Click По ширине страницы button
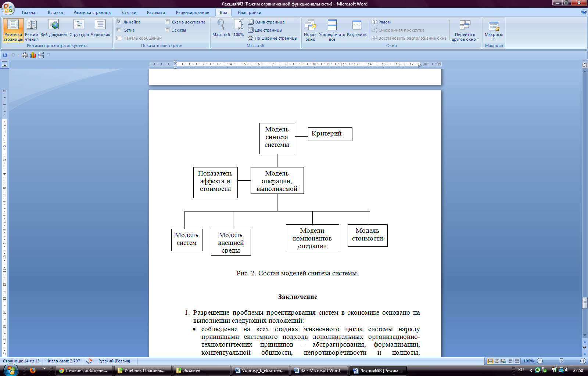 tap(272, 38)
